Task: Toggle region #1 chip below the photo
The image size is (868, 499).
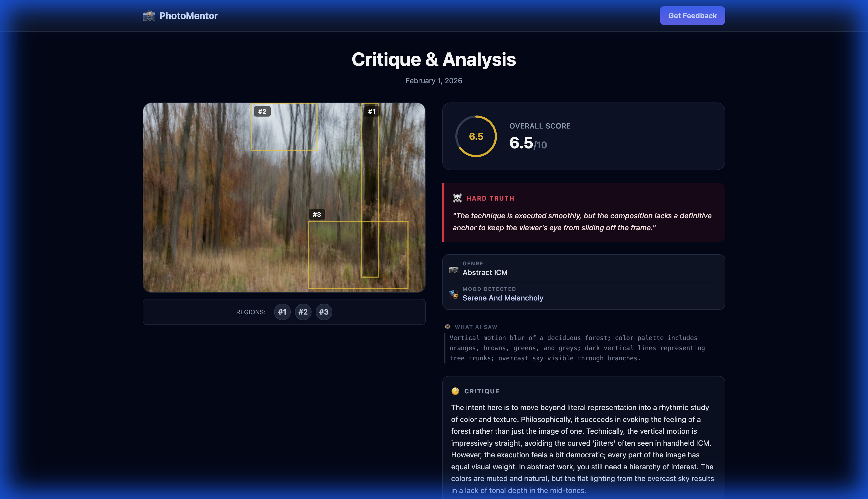Action: tap(282, 312)
